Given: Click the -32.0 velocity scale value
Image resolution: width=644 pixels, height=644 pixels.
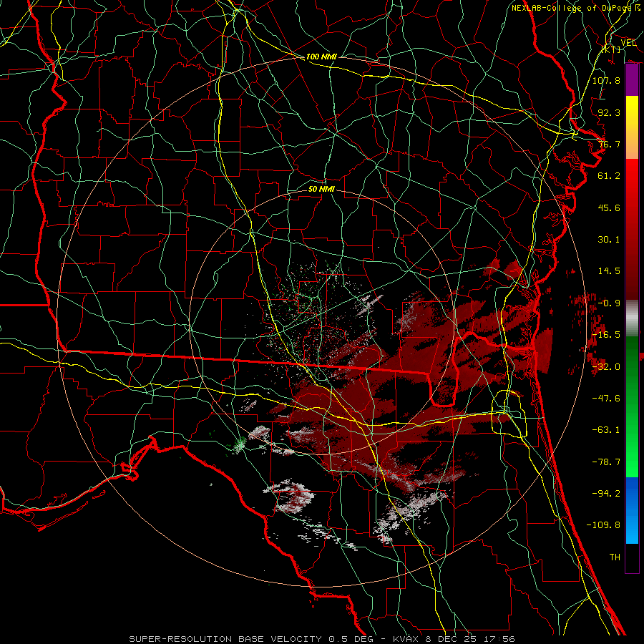Looking at the screenshot, I should click(x=606, y=367).
